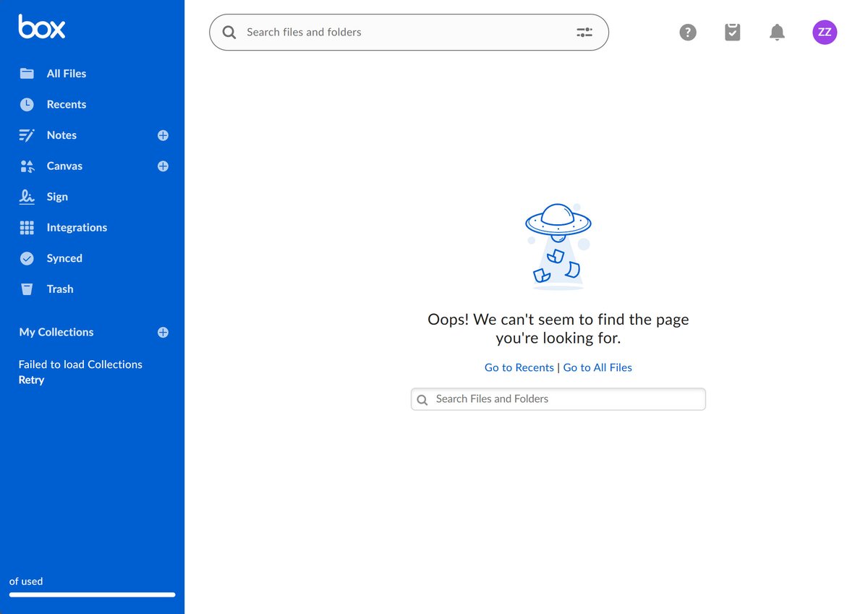
Task: Click the Box logo
Action: click(42, 27)
